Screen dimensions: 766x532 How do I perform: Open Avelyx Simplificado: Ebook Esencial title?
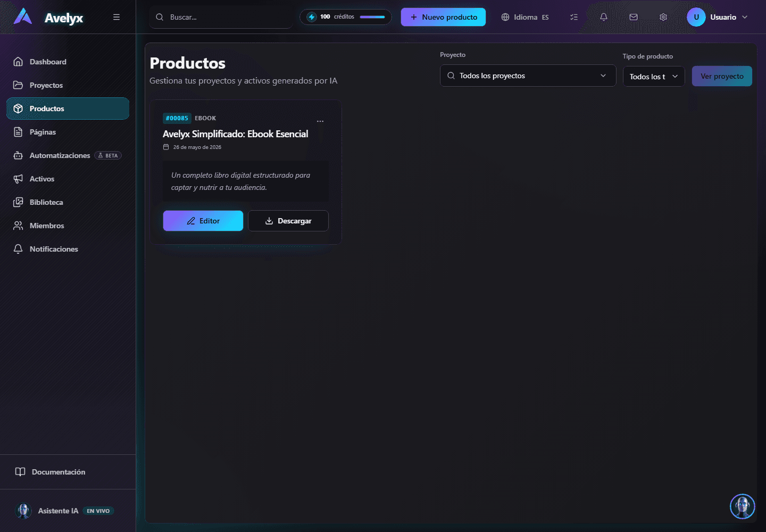pyautogui.click(x=236, y=134)
